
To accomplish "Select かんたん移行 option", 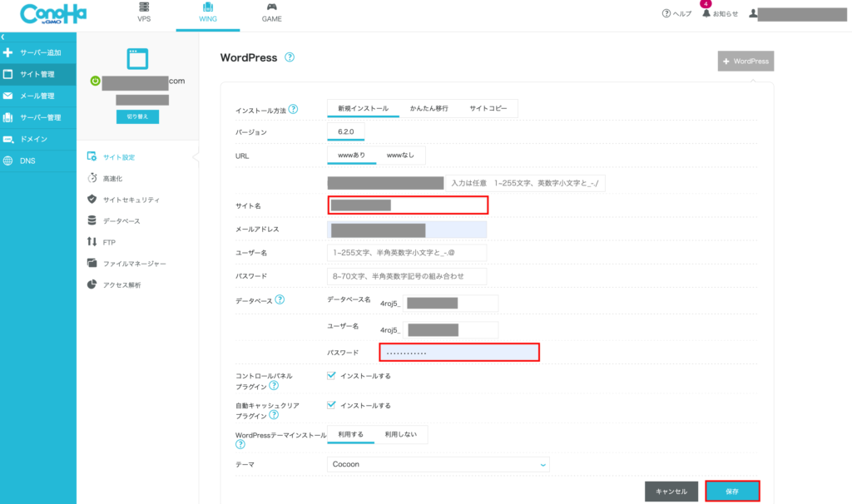I will [x=428, y=108].
